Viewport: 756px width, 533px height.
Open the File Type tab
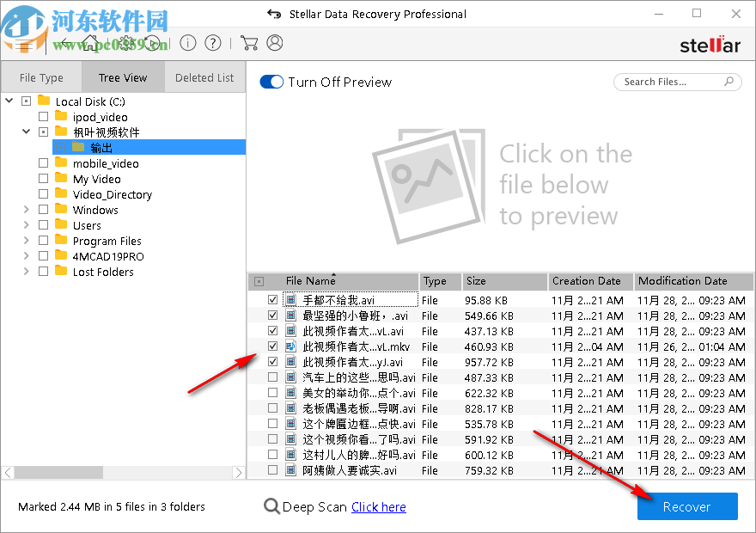tap(42, 77)
